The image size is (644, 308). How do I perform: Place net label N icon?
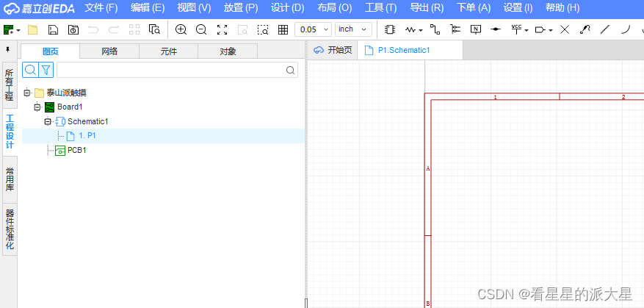[x=476, y=29]
